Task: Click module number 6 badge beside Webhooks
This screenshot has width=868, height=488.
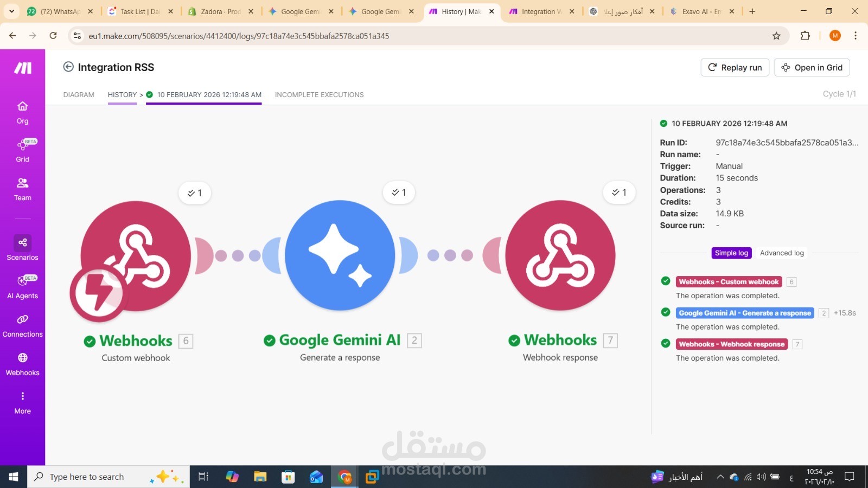Action: (186, 341)
